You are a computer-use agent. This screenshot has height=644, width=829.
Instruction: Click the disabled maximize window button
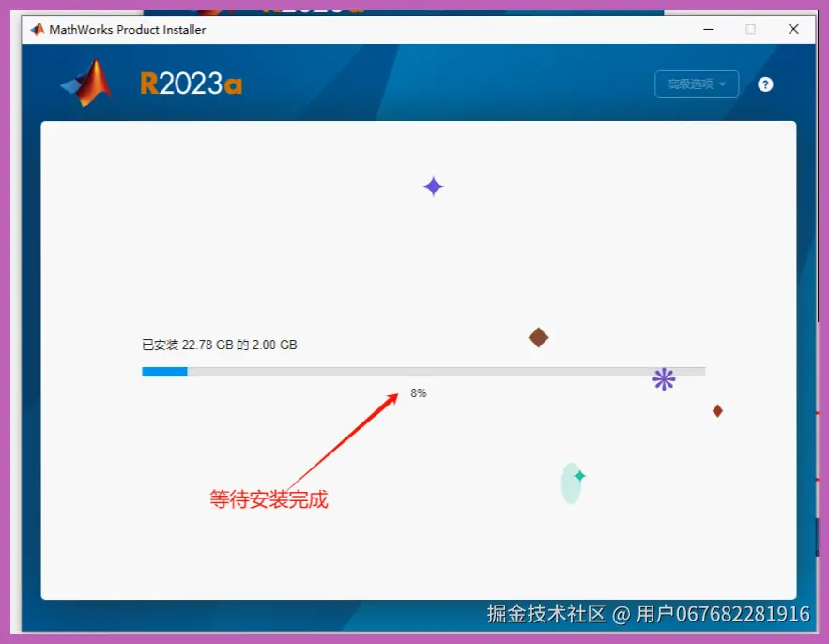pos(750,30)
